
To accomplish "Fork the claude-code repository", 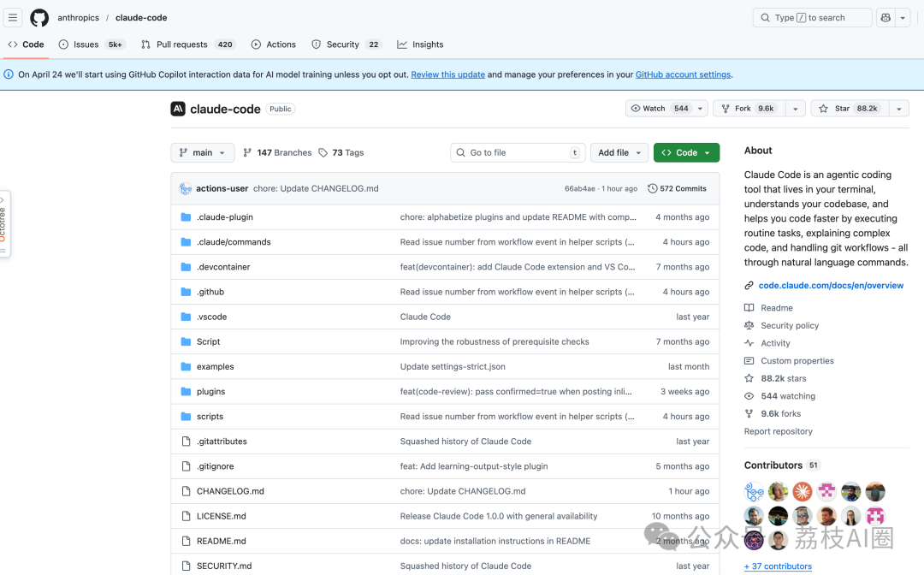I will (x=749, y=109).
